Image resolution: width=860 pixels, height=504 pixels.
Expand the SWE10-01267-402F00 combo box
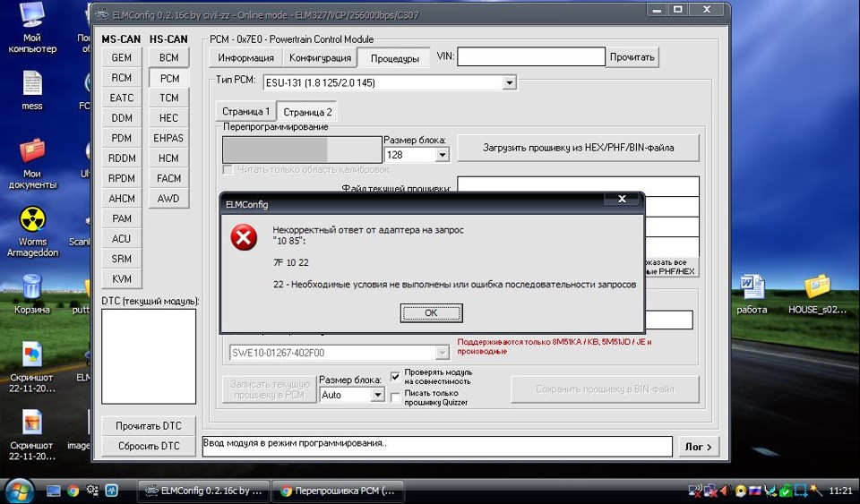tap(442, 353)
